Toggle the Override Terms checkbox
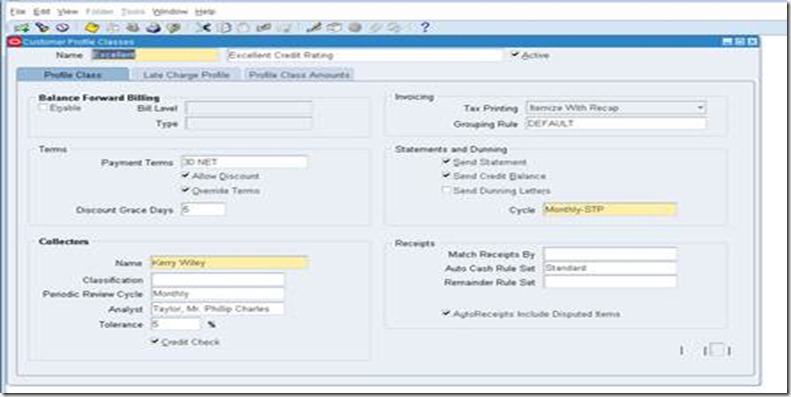 [x=186, y=191]
